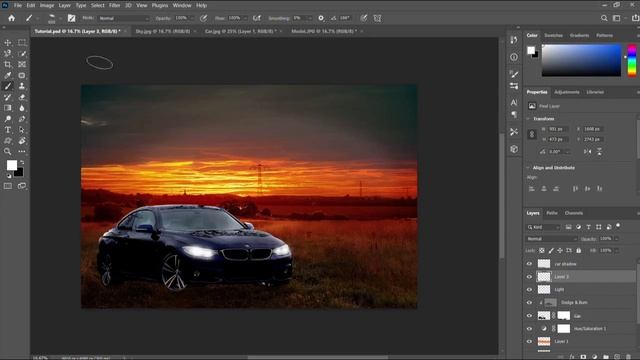Hide the Dodge & Burn layer
640x360 pixels.
coord(529,302)
